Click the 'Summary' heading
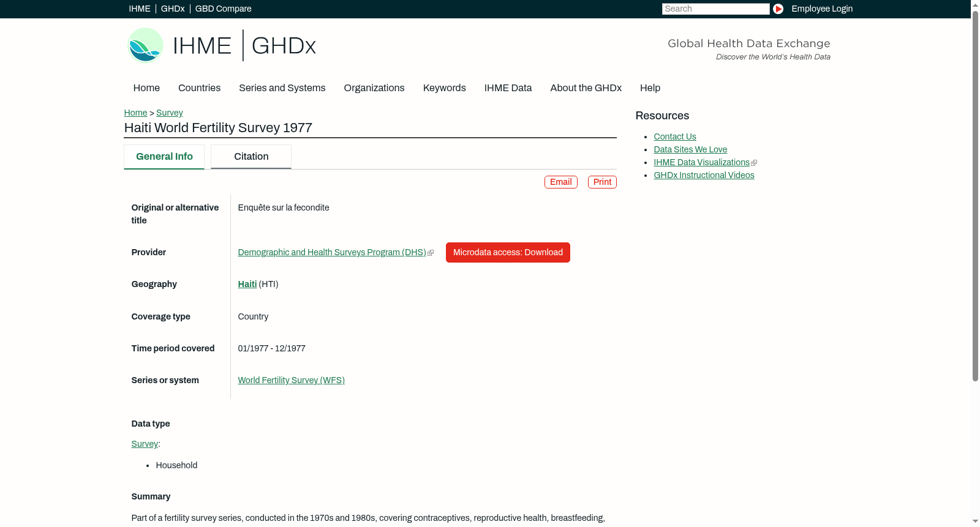This screenshot has height=527, width=980. (x=151, y=496)
